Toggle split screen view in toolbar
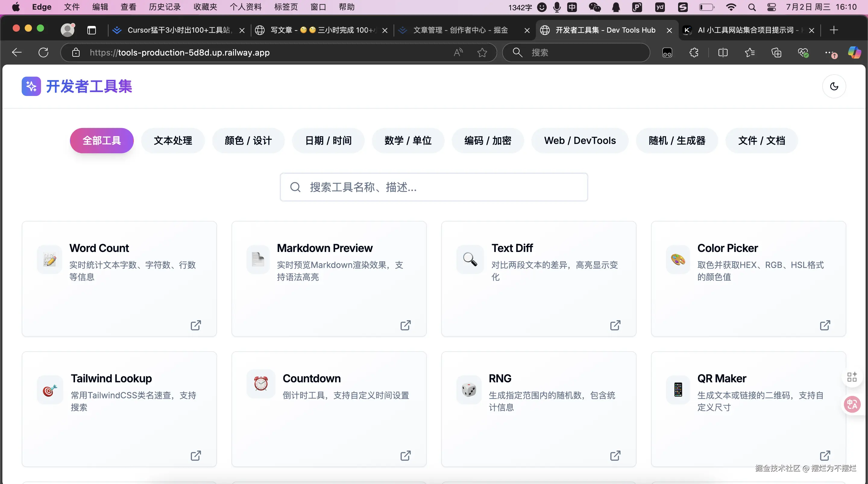Image resolution: width=868 pixels, height=484 pixels. pyautogui.click(x=723, y=53)
